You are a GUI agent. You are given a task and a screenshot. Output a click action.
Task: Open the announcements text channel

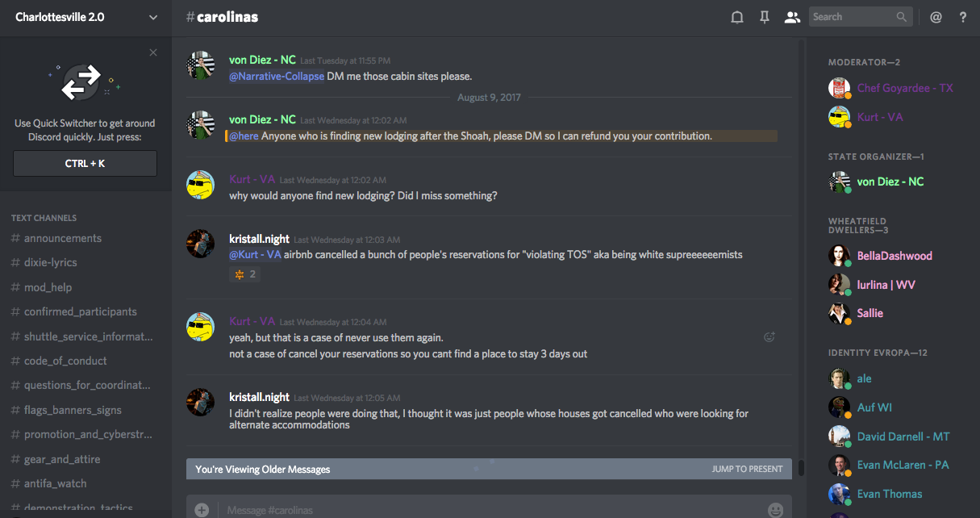pos(63,238)
